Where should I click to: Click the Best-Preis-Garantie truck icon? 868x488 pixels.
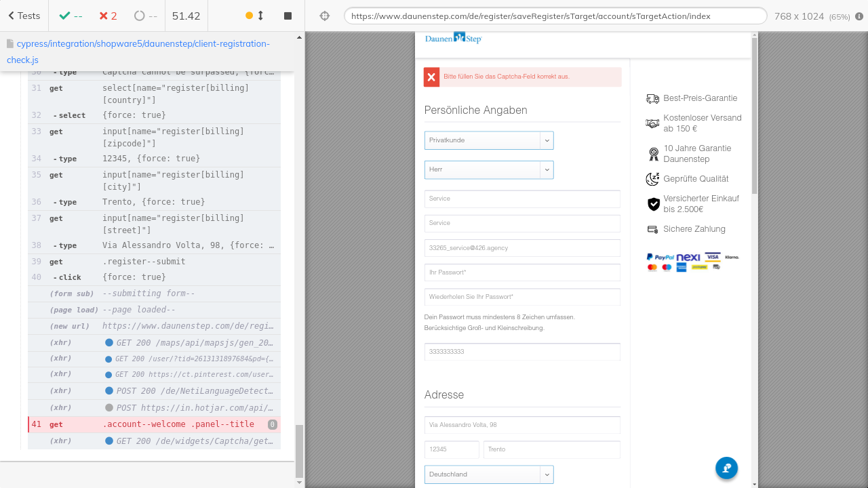(652, 99)
